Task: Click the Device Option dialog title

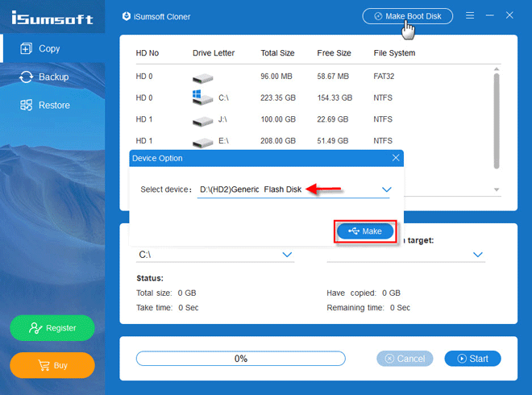Action: (x=157, y=158)
